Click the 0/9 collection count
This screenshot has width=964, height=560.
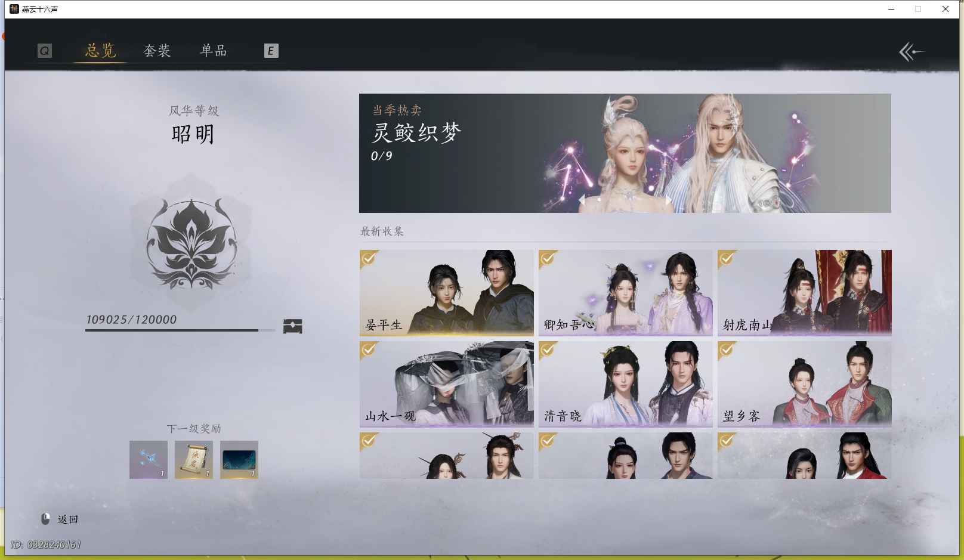pos(382,156)
